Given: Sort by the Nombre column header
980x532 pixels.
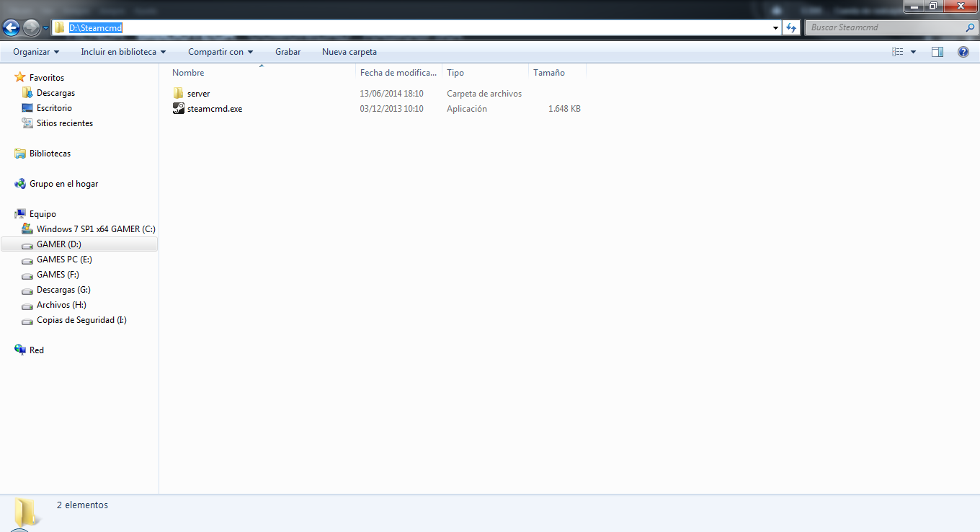Looking at the screenshot, I should point(262,73).
